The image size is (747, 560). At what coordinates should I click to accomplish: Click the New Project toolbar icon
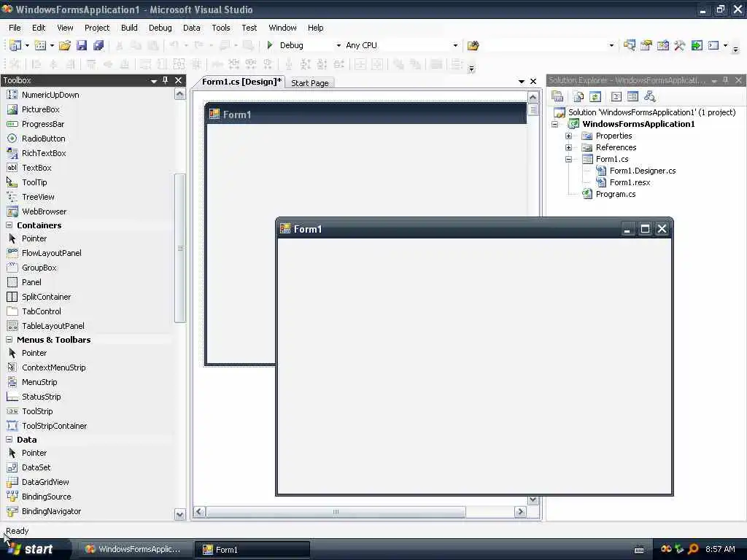[15, 45]
